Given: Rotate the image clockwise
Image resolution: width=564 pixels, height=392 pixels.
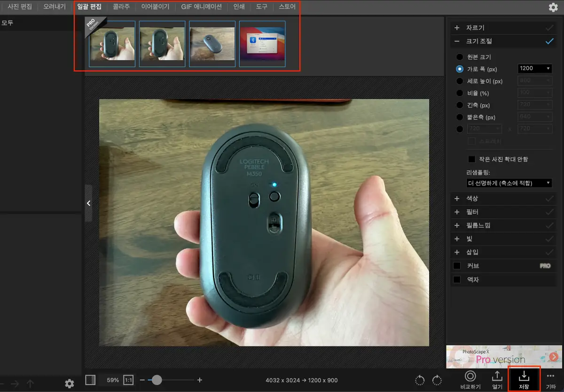Looking at the screenshot, I should [x=437, y=380].
